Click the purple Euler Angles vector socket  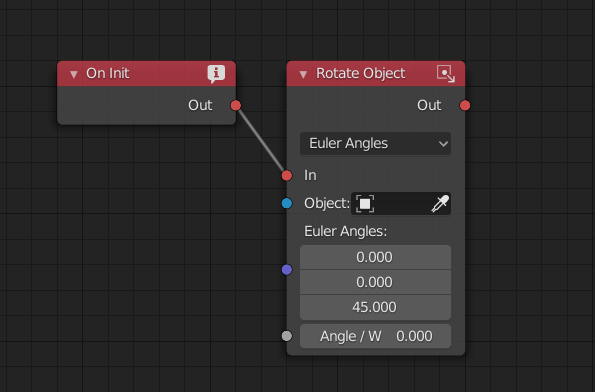287,270
